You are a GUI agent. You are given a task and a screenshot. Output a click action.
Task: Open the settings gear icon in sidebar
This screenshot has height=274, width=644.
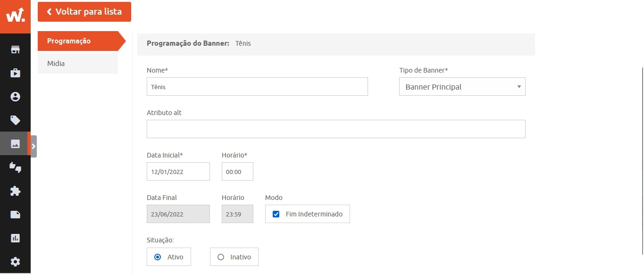tap(15, 262)
